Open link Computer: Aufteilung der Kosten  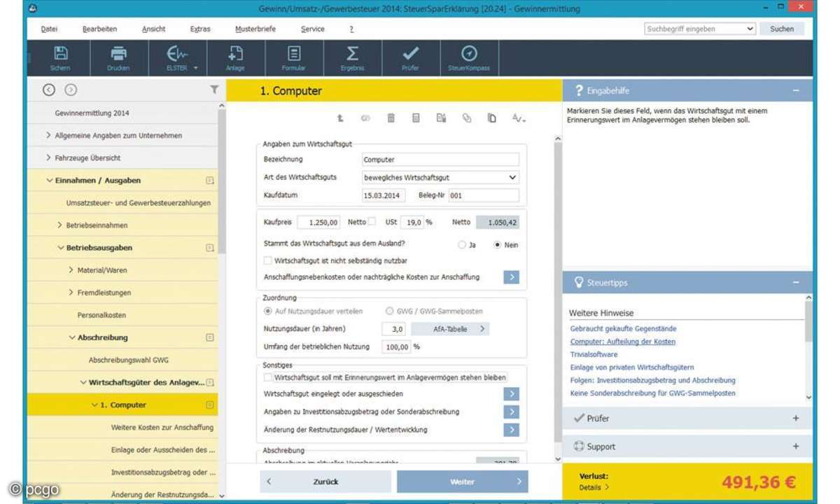[x=623, y=342]
